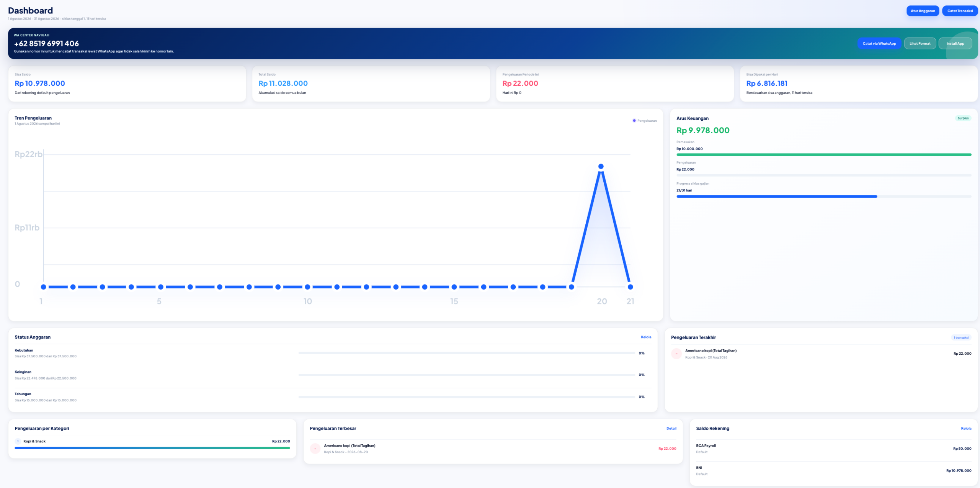Click the Install App button
This screenshot has width=980, height=488.
coord(955,43)
